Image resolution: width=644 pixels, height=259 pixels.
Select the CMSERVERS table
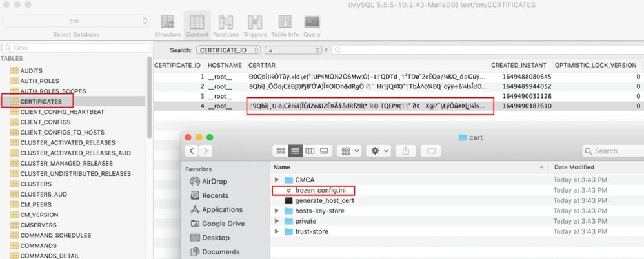pyautogui.click(x=39, y=225)
